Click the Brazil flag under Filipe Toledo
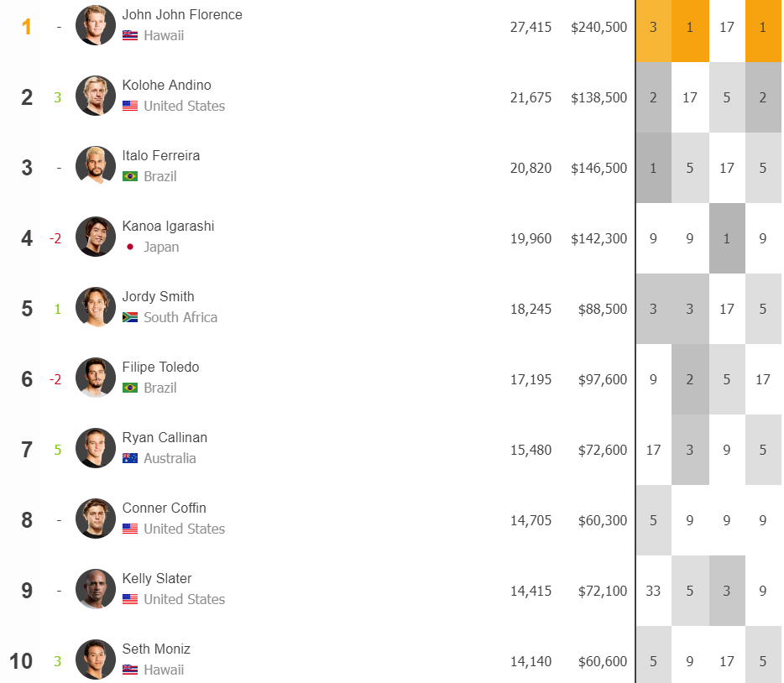 pyautogui.click(x=130, y=388)
